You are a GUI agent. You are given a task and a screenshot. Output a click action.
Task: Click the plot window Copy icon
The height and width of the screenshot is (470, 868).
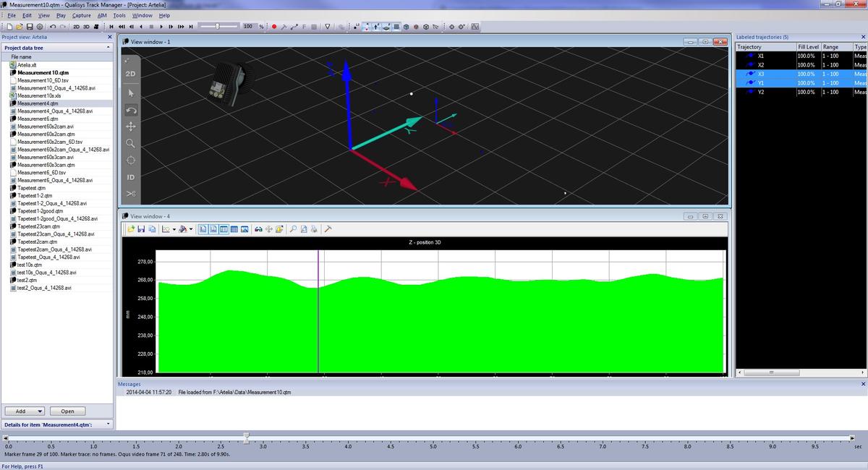click(152, 229)
